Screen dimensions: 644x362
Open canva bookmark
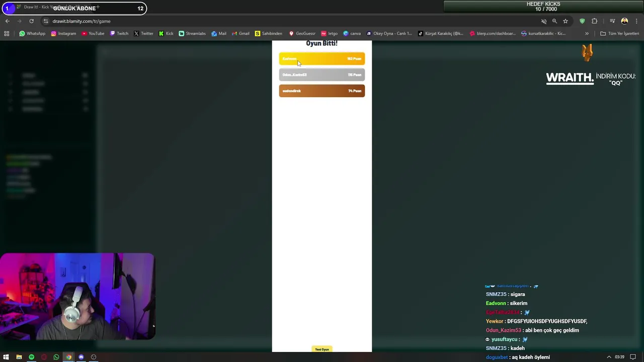[x=352, y=34]
